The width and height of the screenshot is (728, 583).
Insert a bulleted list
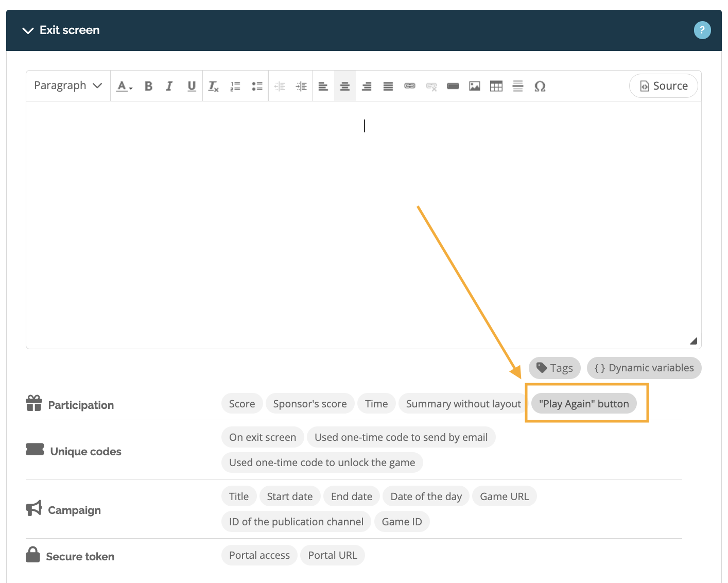coord(257,86)
